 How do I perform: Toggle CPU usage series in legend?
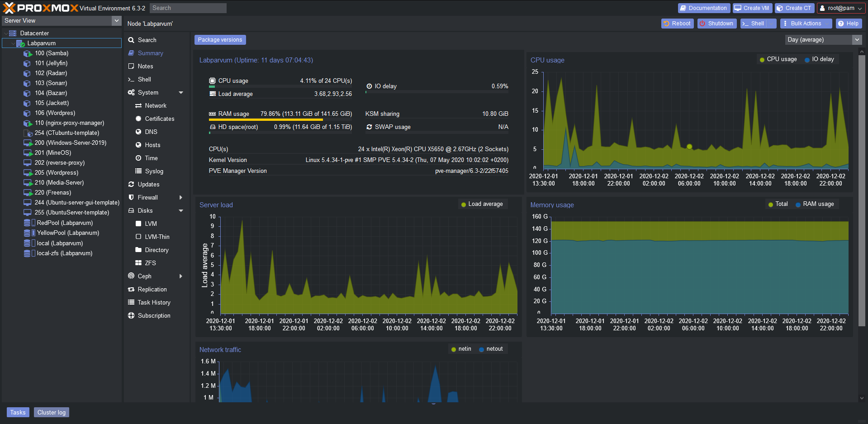[x=778, y=59]
